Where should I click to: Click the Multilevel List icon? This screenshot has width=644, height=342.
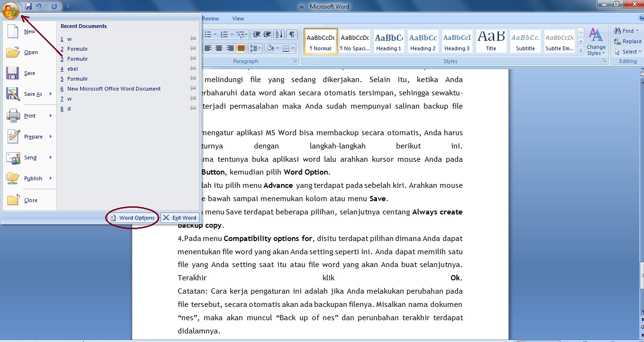240,34
